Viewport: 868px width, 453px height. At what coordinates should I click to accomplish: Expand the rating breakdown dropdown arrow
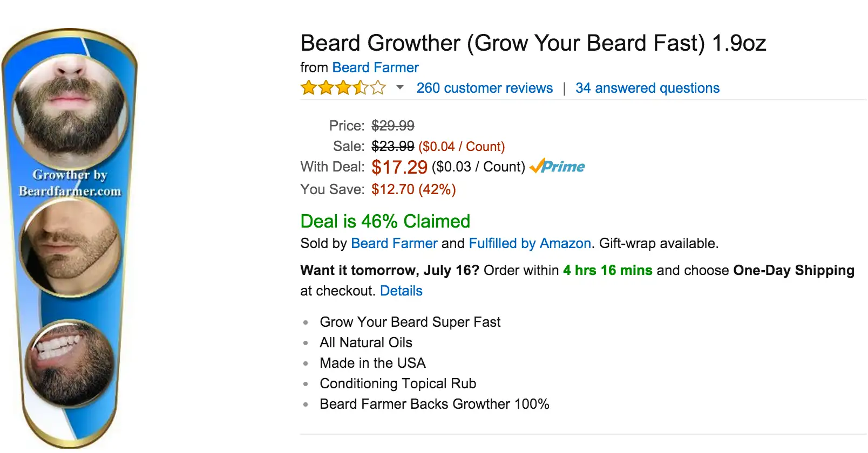point(400,87)
